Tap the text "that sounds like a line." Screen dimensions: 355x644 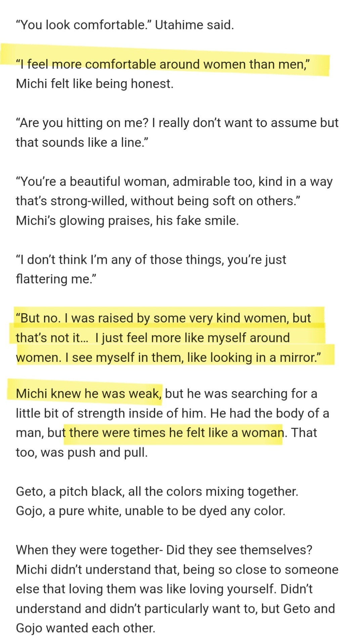[82, 142]
